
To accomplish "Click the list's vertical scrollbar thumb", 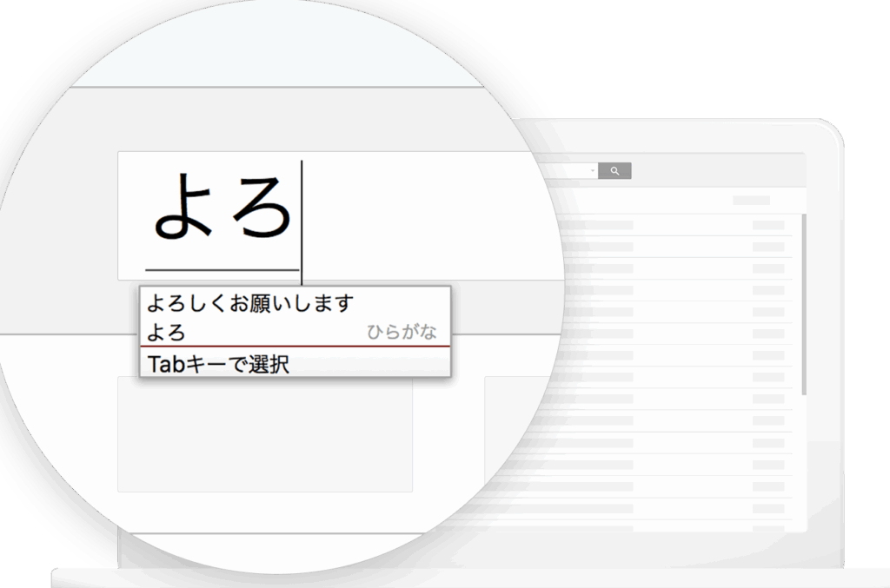I will 804,304.
